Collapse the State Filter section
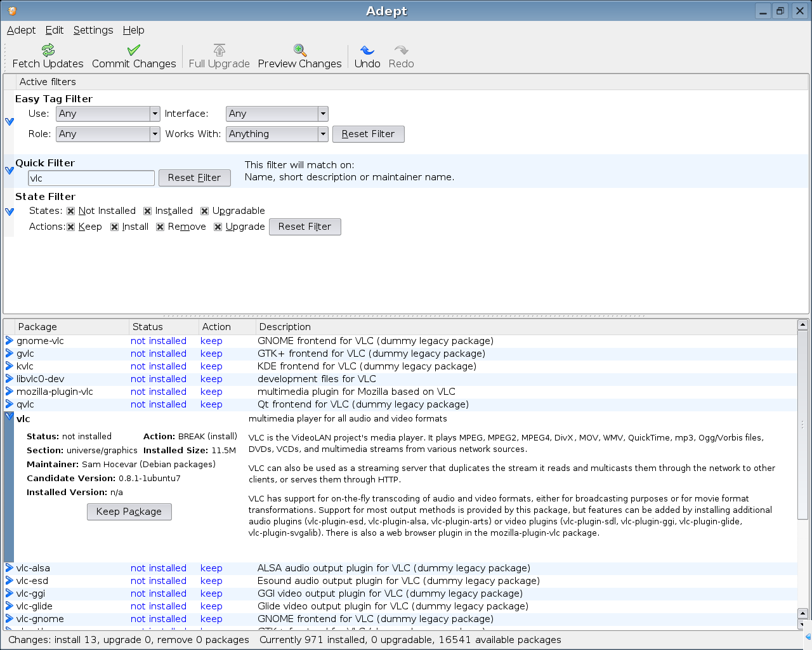This screenshot has width=812, height=650. pyautogui.click(x=10, y=211)
